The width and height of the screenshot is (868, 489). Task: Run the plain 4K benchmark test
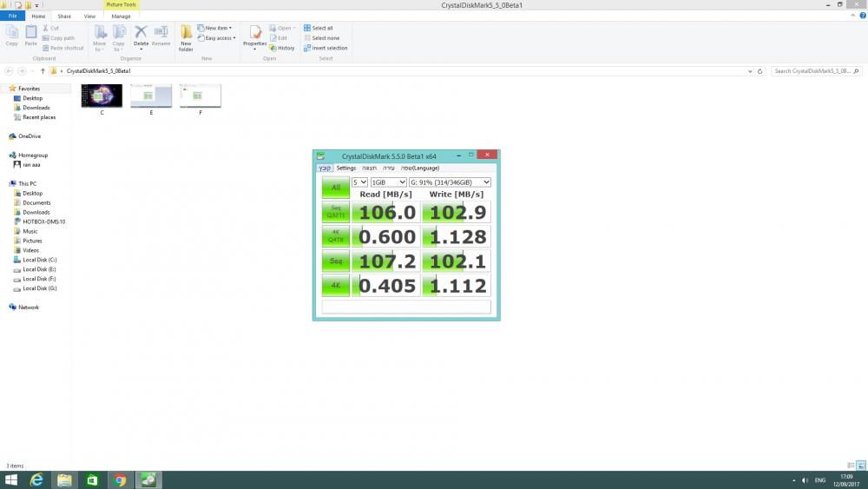[x=335, y=285]
